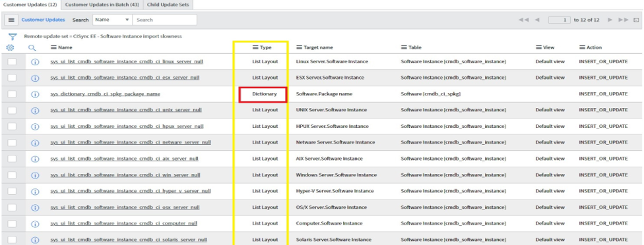Tick the checkbox for the hpux_server row

pyautogui.click(x=12, y=126)
